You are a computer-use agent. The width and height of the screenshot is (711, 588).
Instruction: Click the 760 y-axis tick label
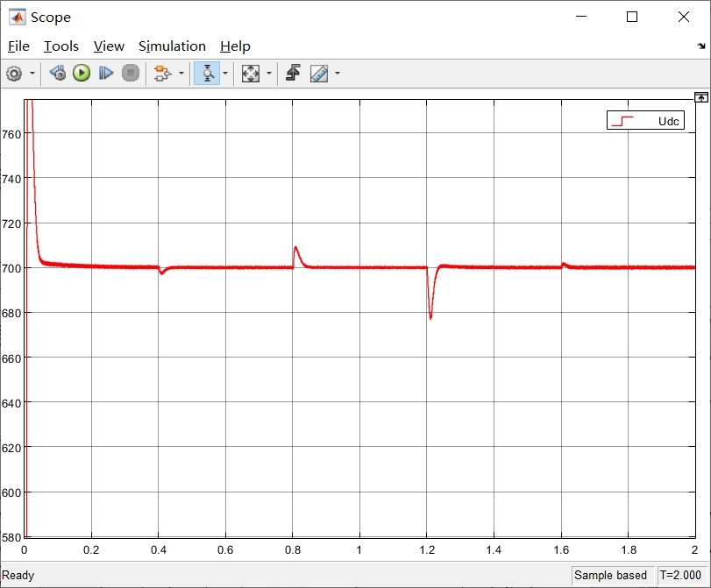pyautogui.click(x=11, y=135)
